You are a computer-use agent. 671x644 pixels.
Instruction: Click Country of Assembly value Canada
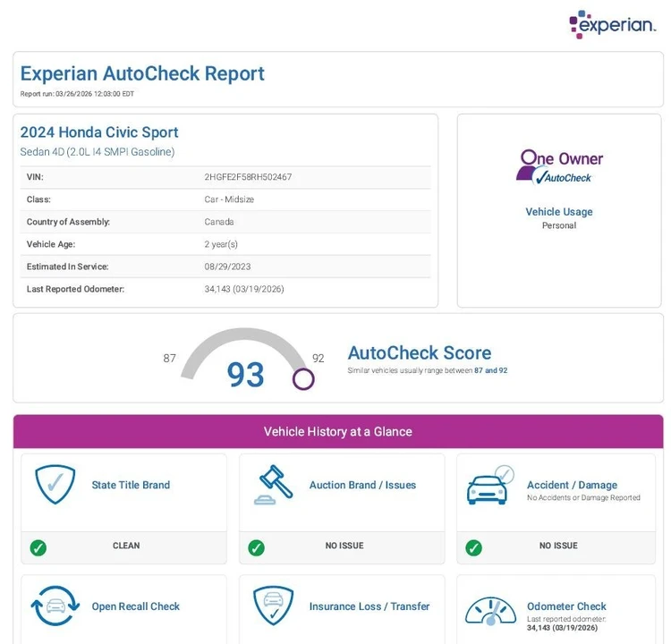point(219,222)
